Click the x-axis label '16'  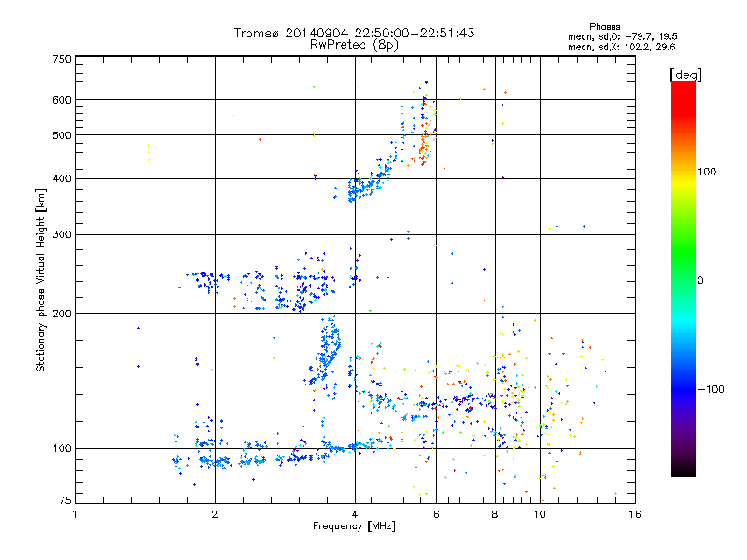(635, 514)
